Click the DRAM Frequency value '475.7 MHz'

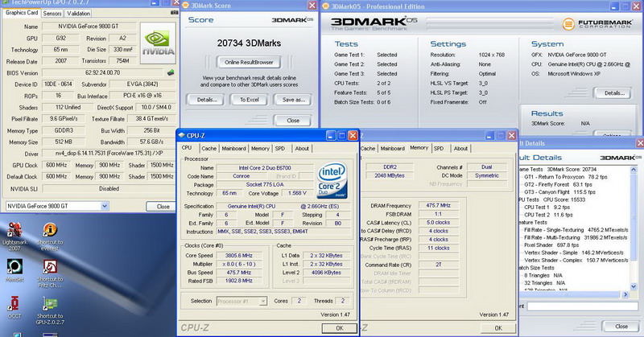click(438, 205)
